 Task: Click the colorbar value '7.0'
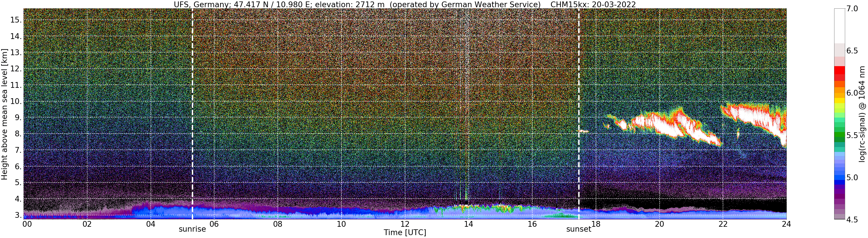pyautogui.click(x=852, y=9)
